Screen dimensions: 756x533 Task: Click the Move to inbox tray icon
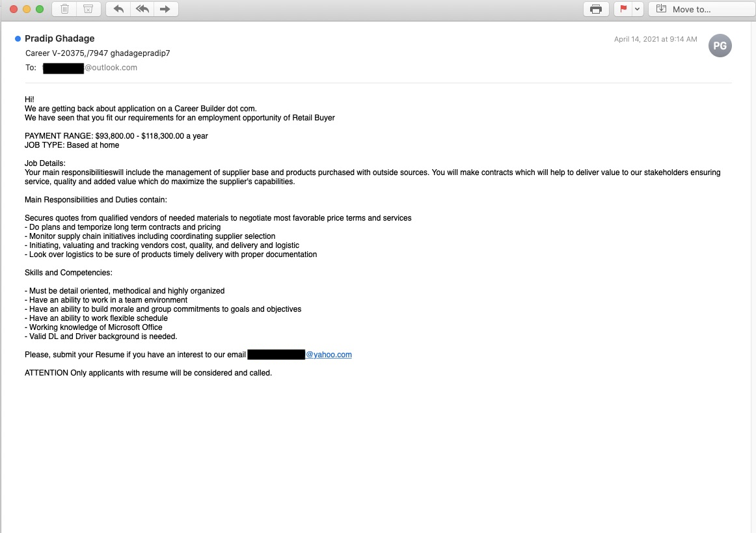(662, 9)
